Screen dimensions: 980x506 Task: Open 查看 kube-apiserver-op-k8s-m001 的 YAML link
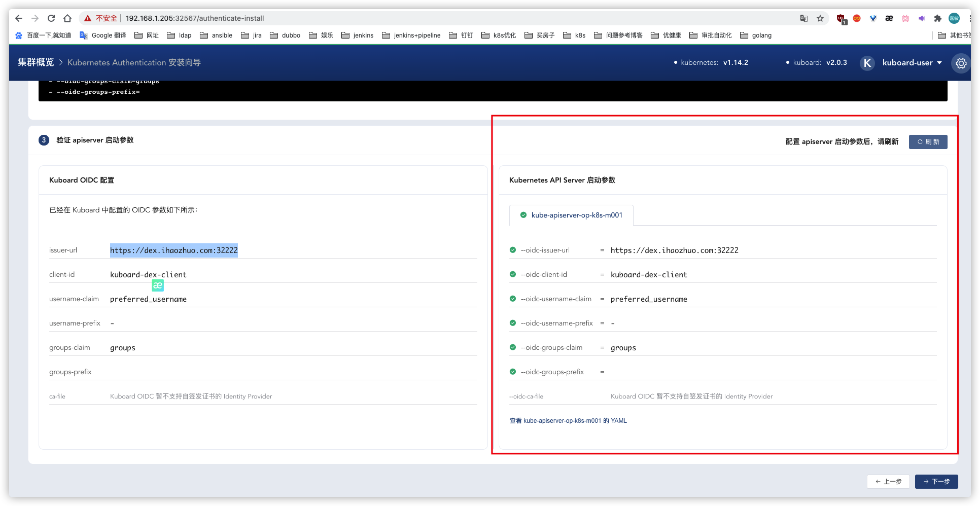coord(568,421)
